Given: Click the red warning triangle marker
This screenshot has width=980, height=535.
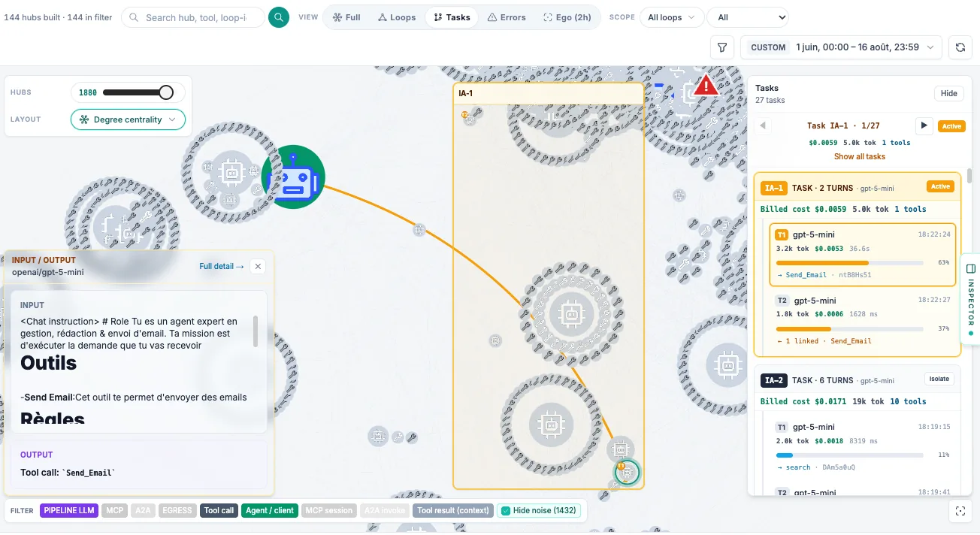Looking at the screenshot, I should [x=706, y=85].
